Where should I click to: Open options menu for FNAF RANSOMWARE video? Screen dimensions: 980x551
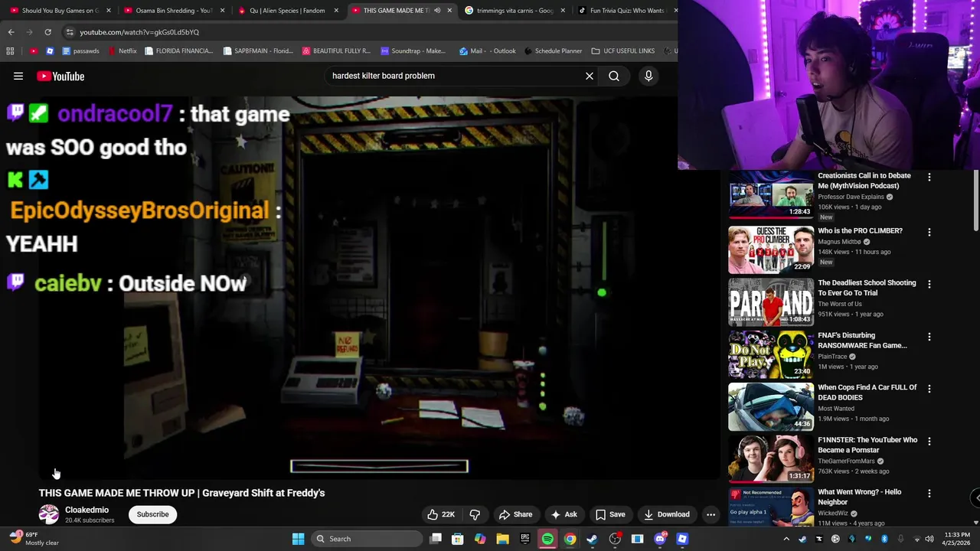coord(929,337)
